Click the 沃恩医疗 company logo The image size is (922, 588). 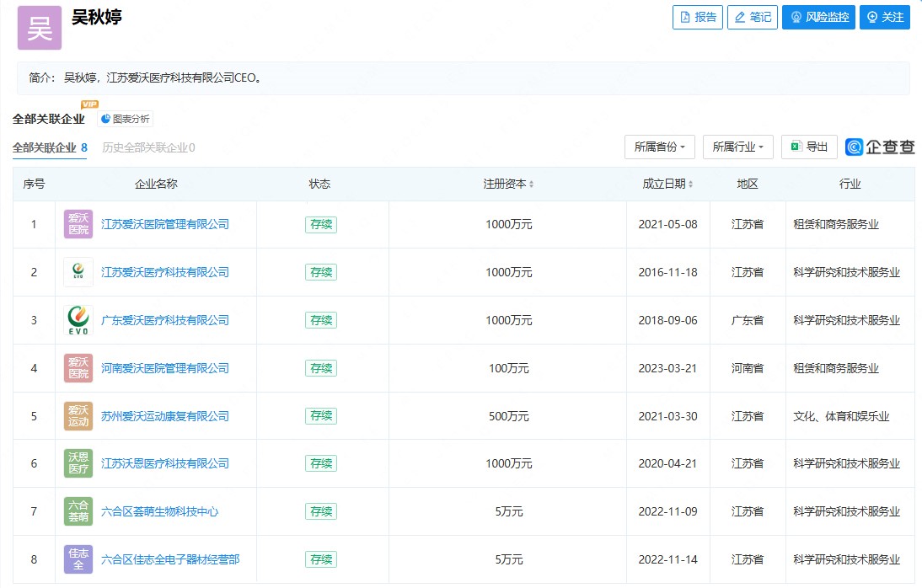(78, 463)
